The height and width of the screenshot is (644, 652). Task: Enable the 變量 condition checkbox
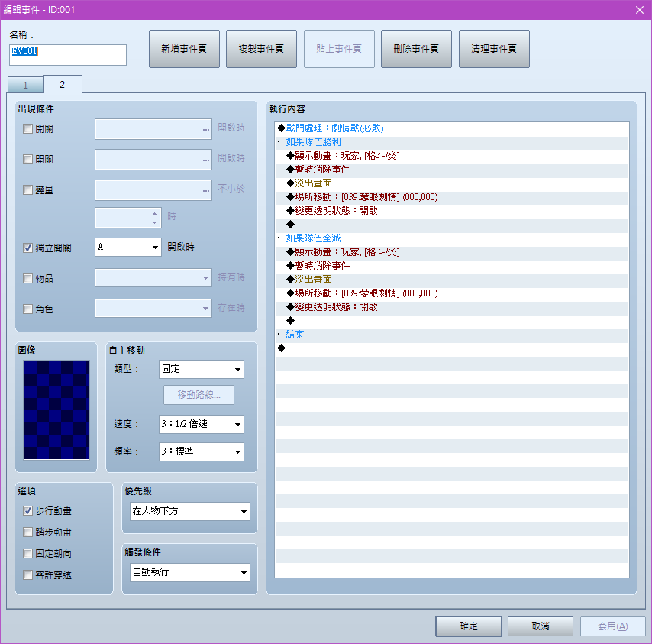click(27, 190)
